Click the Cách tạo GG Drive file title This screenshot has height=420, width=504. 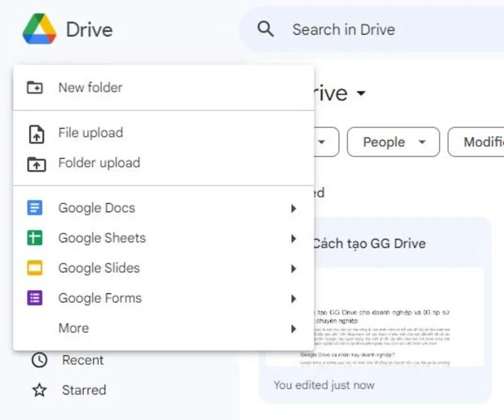tap(369, 244)
